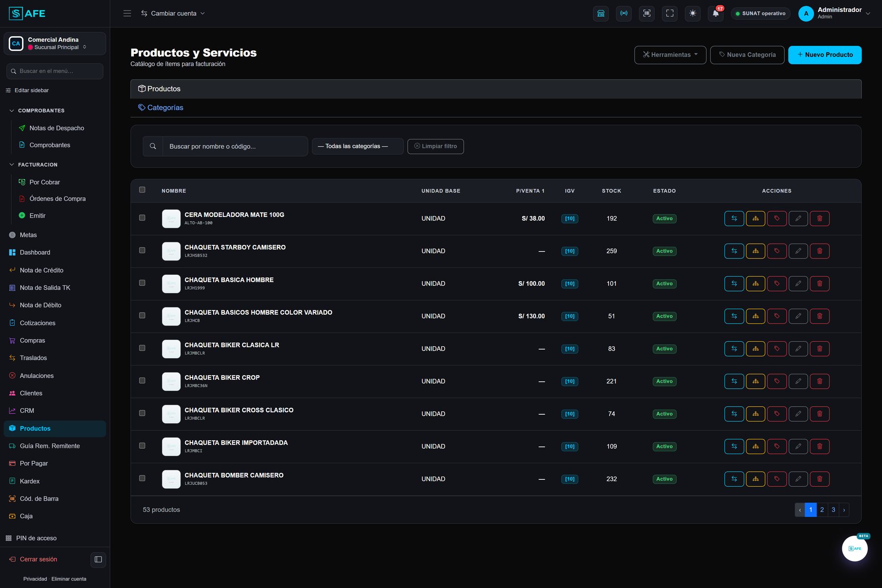Toggle fullscreen mode icon
882x588 pixels.
point(670,14)
